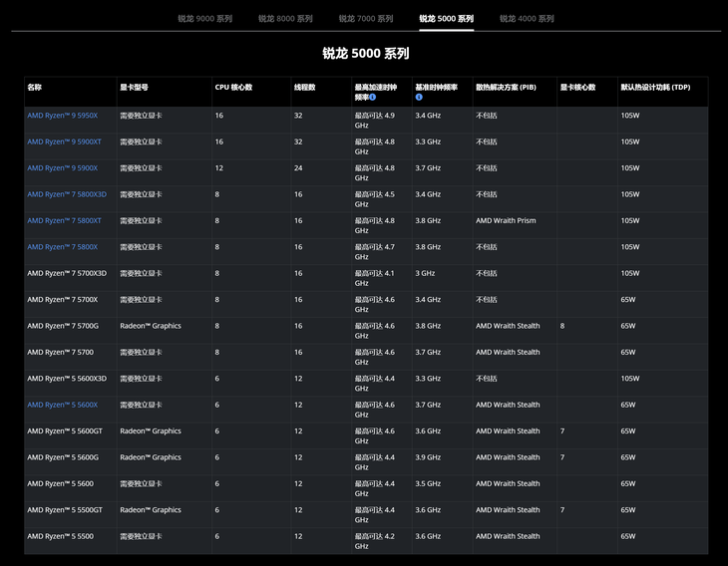Open the 锐龙 8000 系列 tab

pos(285,18)
